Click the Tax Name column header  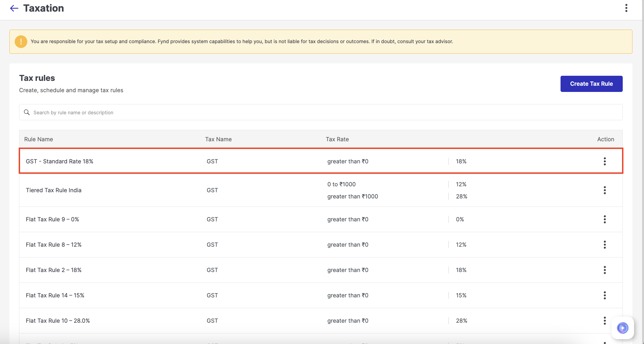pos(218,139)
